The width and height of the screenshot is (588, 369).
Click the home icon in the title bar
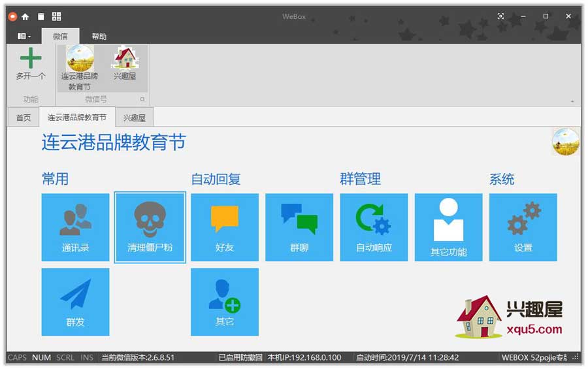click(x=25, y=16)
